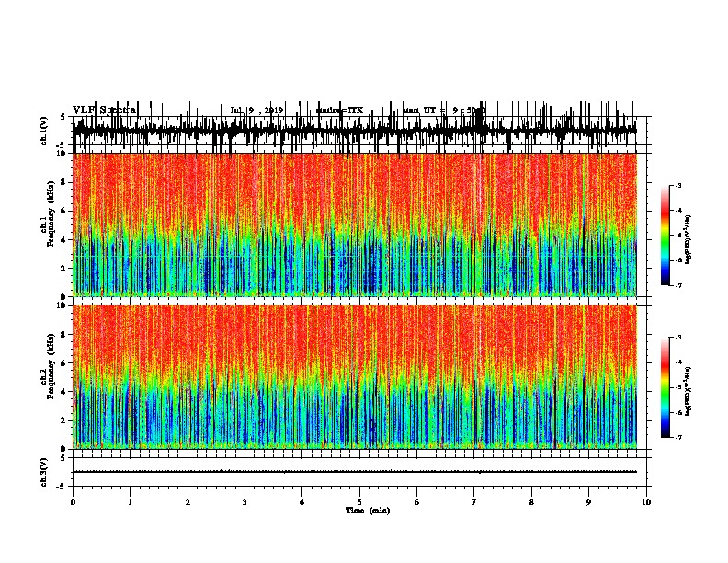
Task: Click the 4 kHz tick on ch.2 frequency axis
Action: [x=64, y=392]
